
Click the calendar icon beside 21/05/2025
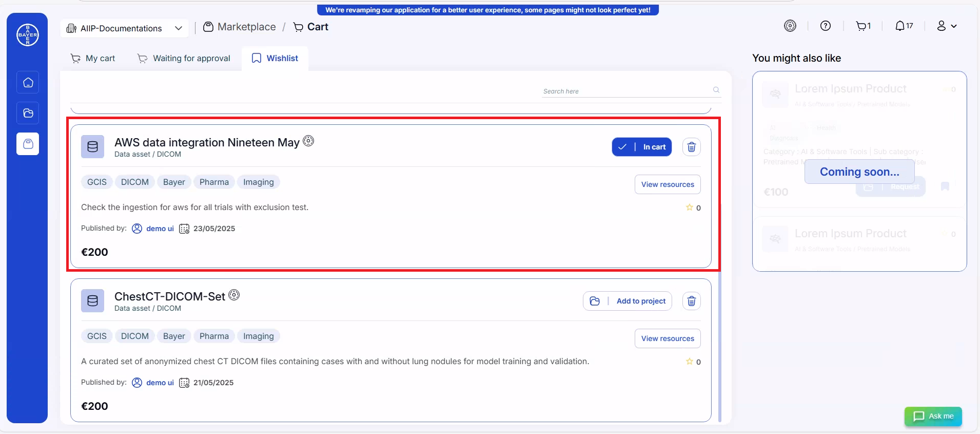coord(184,383)
